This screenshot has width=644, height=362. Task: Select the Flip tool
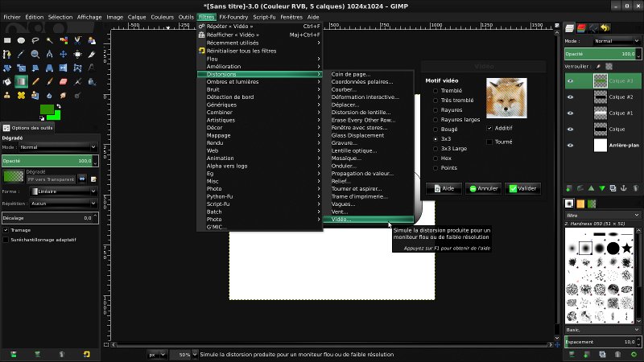pos(64,68)
